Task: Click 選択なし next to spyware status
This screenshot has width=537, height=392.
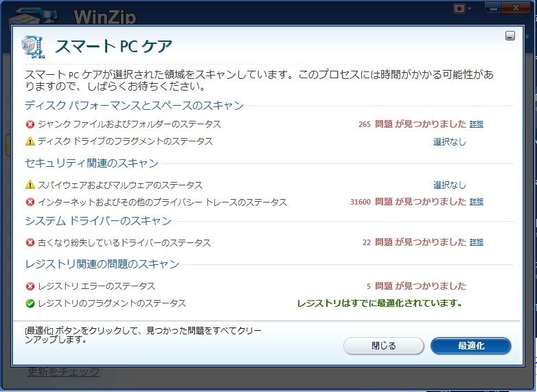Action: (450, 185)
